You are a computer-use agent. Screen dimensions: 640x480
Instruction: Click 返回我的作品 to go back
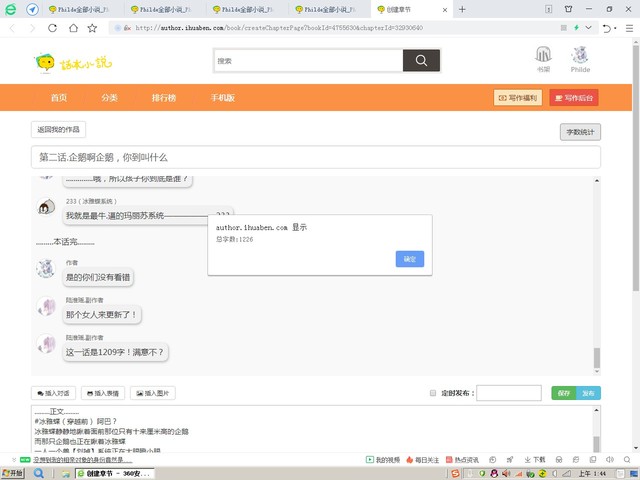(x=59, y=130)
